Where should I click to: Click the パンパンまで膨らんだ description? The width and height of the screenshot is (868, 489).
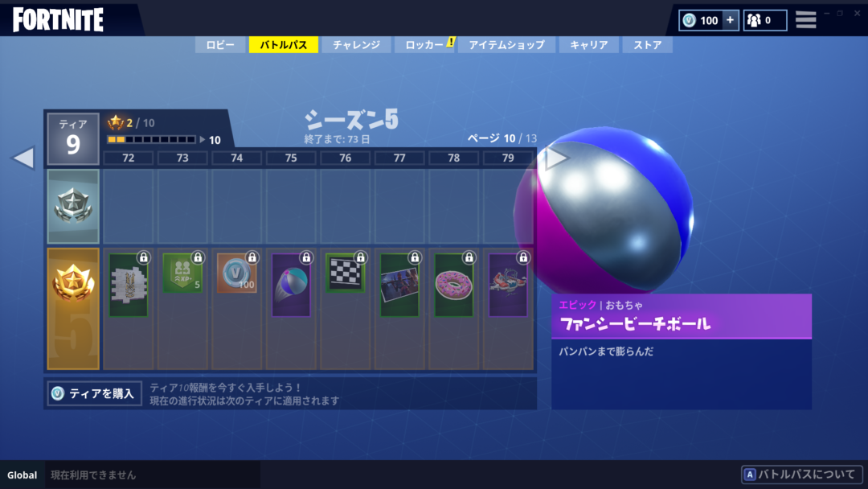click(x=606, y=351)
